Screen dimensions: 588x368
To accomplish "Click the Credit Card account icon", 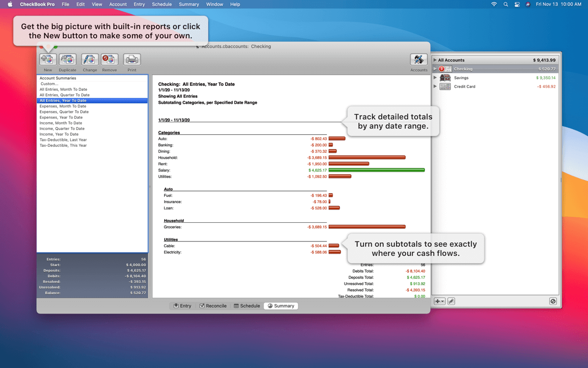I will pos(445,86).
